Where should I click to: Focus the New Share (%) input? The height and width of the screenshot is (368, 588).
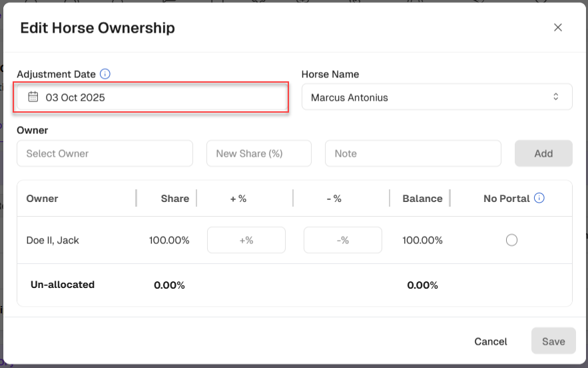(259, 153)
